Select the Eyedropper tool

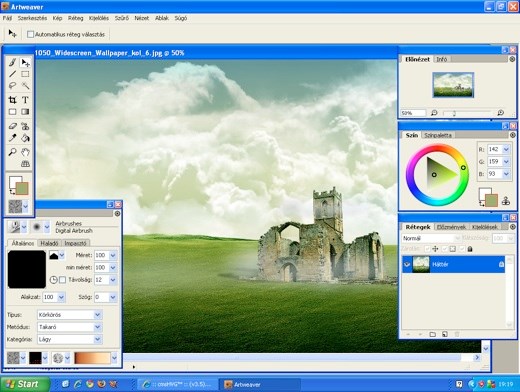13,138
